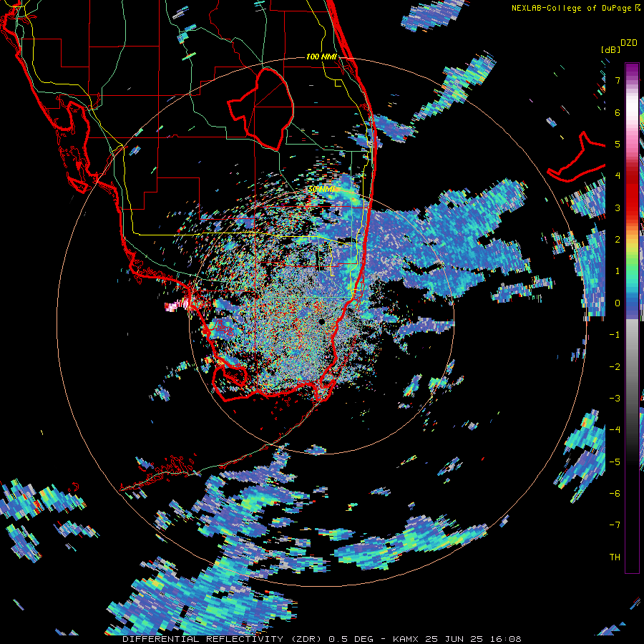Click inside the Lake Okeechobee outline
Image resolution: width=644 pixels, height=644 pixels.
pos(263,109)
